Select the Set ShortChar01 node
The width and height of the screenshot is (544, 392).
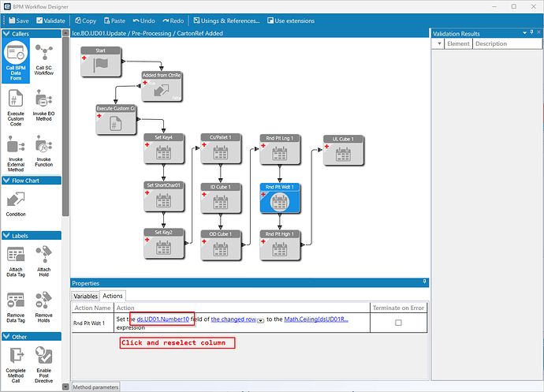[164, 196]
